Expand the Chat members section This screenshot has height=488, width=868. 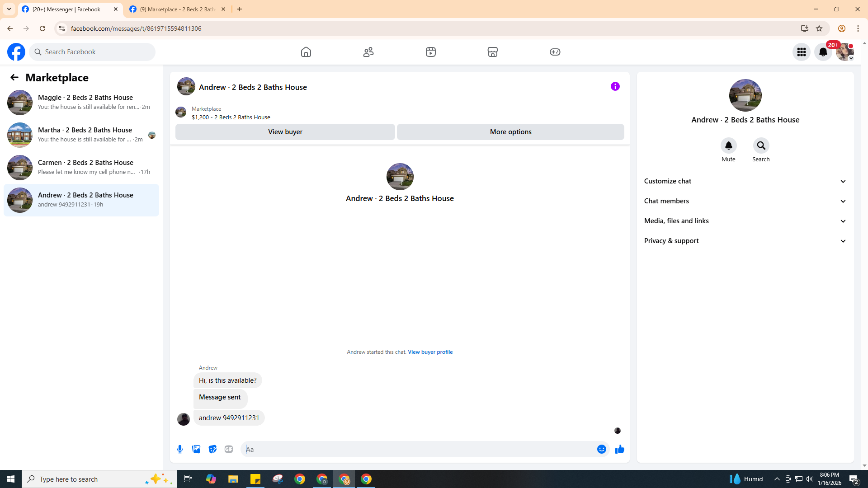coord(745,201)
